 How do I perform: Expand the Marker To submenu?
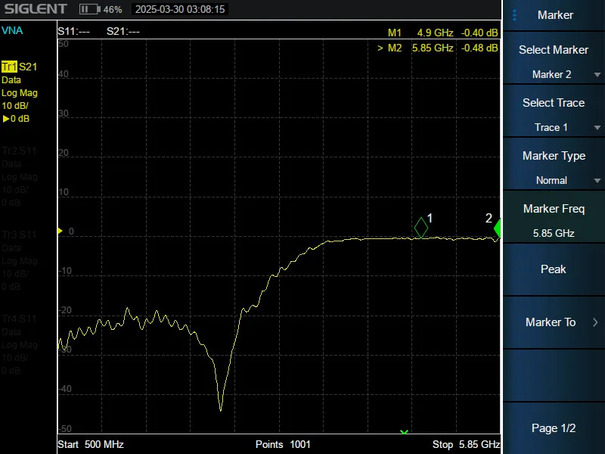pyautogui.click(x=554, y=322)
